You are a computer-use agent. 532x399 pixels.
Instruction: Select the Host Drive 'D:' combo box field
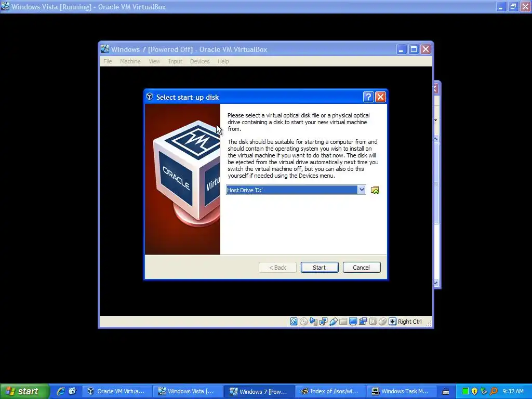pos(296,190)
